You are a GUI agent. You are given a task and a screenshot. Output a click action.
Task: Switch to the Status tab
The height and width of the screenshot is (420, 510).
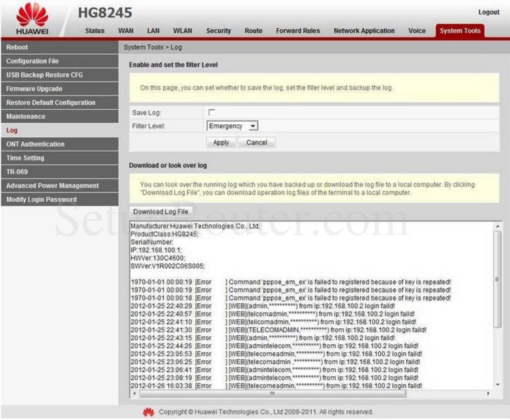94,31
